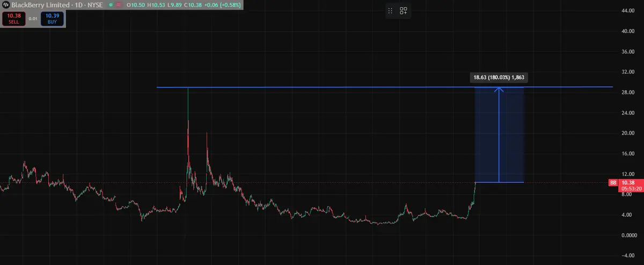The height and width of the screenshot is (265, 644).
Task: Click the 10.39 BUY button
Action: pos(52,19)
